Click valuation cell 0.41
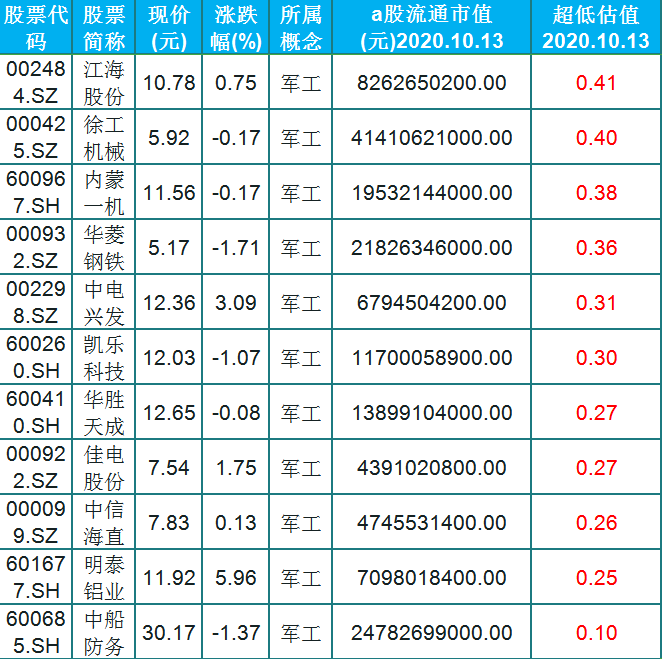Screen dimensions: 662x659 point(596,83)
